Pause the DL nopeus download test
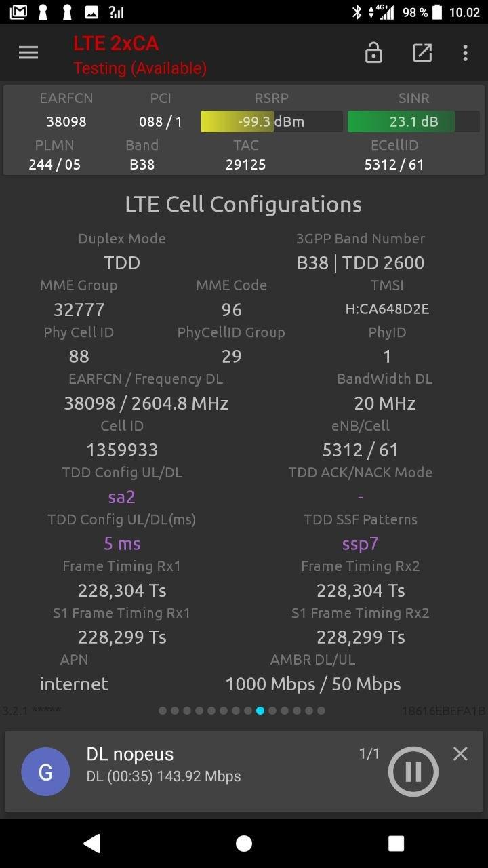488x868 pixels. [x=413, y=771]
